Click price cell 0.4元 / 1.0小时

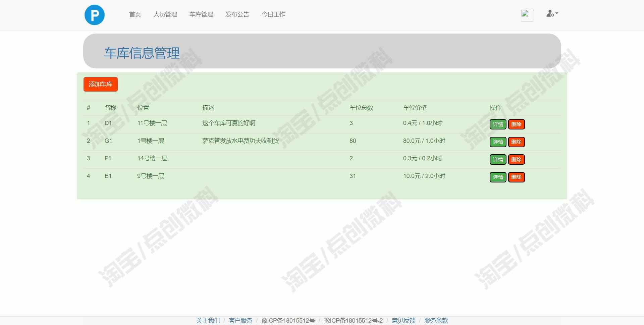(423, 123)
